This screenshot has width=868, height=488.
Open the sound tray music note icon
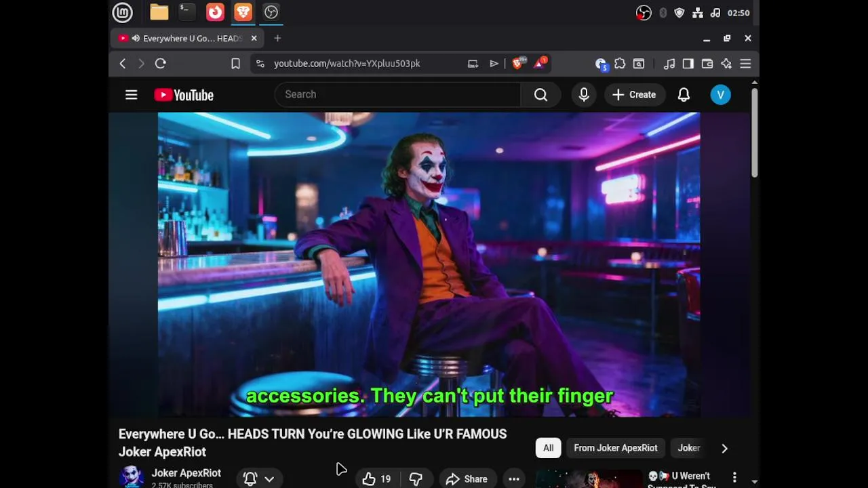click(x=715, y=13)
